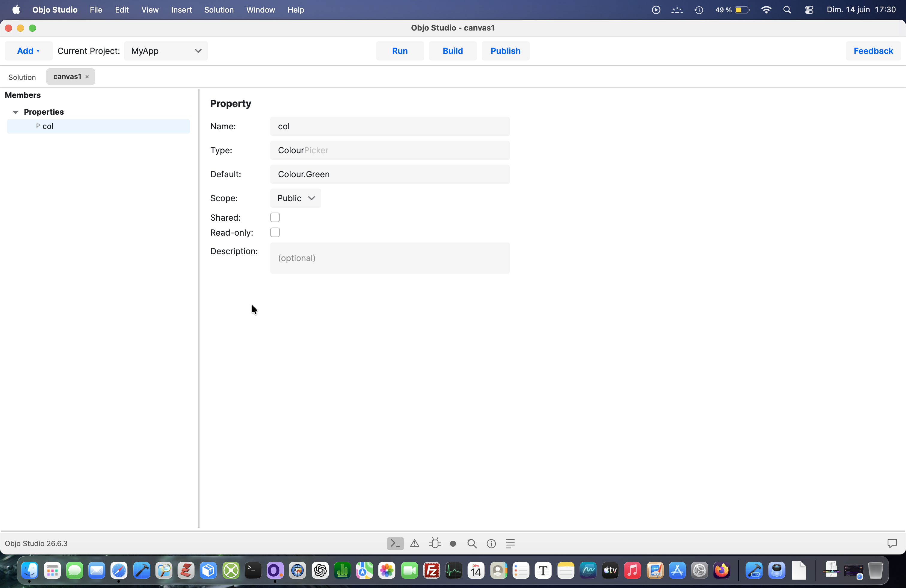Open the debugger bug icon

pyautogui.click(x=435, y=543)
